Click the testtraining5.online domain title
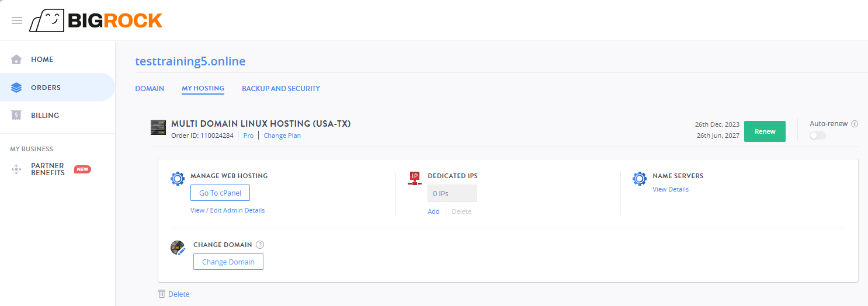The width and height of the screenshot is (868, 306). pos(190,61)
